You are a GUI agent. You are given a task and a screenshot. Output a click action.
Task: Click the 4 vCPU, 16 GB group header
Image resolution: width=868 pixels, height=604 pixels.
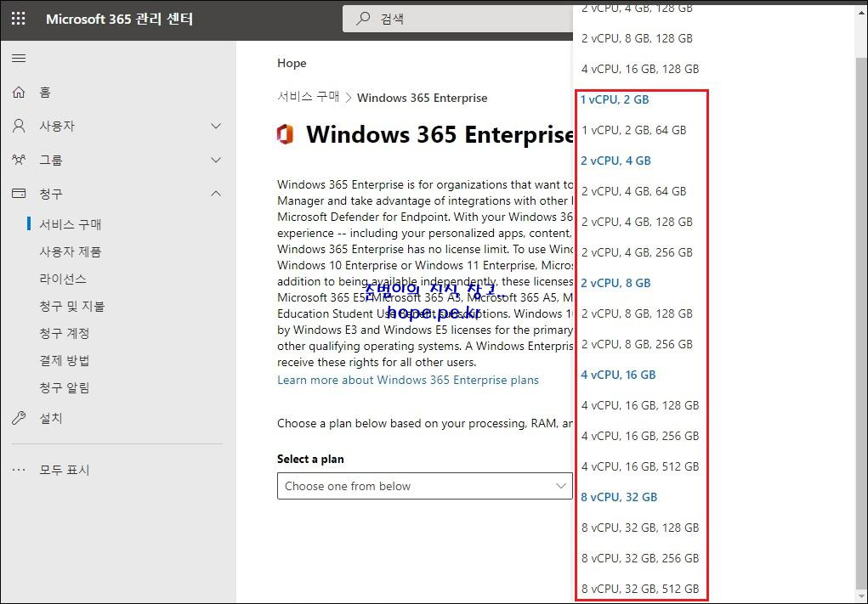click(618, 375)
